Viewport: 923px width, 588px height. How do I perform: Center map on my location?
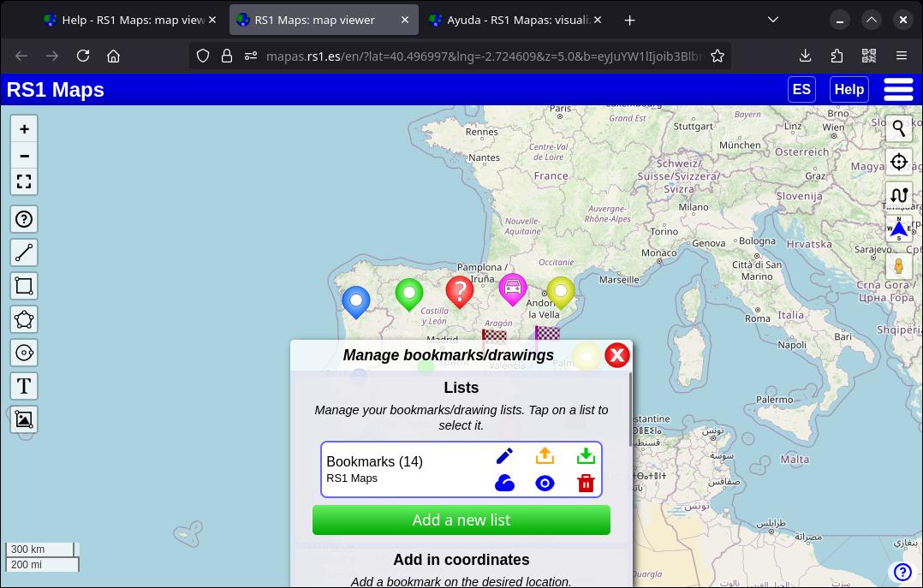(x=899, y=161)
